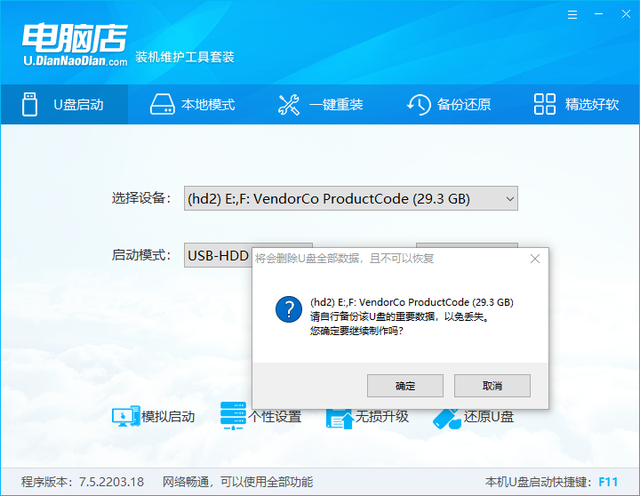Click the U.DianNaoDian.com website text

click(75, 61)
